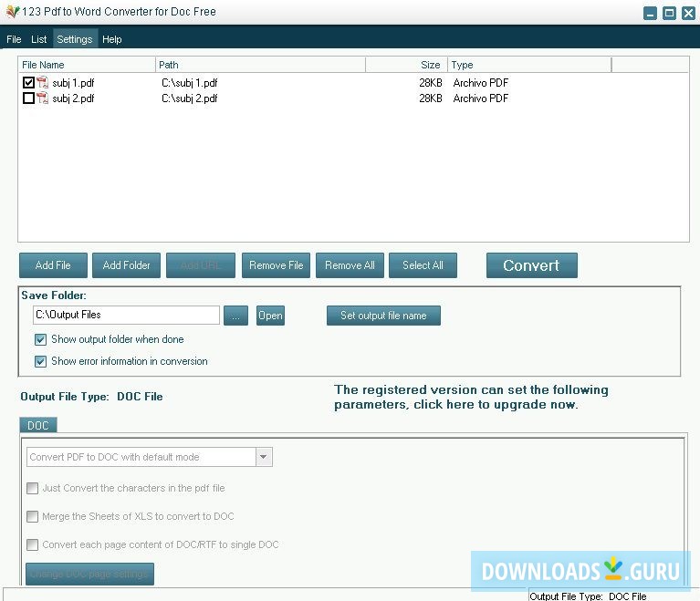Click the app logo in title bar
Screen dimensions: 700x601
click(x=13, y=12)
